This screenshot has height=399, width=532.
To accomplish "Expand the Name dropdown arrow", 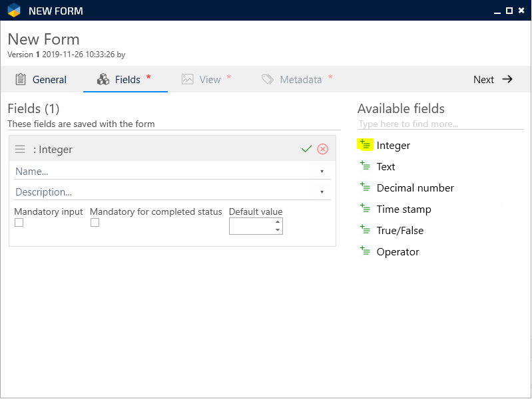I will [x=322, y=172].
